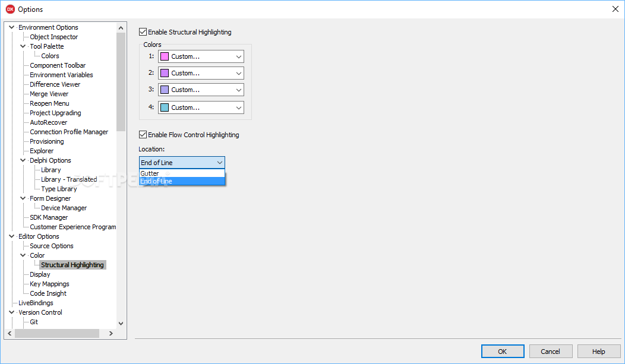Screen dimensions: 625x364
Task: Open Environment Variables page
Action: click(x=61, y=75)
